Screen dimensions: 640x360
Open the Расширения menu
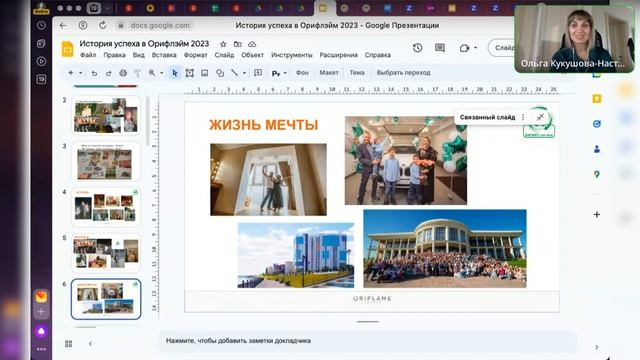click(338, 55)
